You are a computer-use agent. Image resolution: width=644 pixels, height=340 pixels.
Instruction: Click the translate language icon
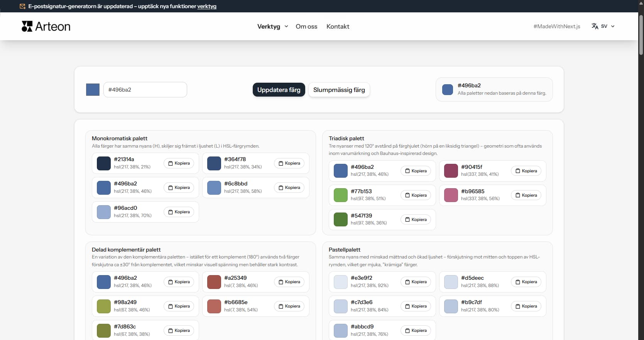[x=595, y=26]
